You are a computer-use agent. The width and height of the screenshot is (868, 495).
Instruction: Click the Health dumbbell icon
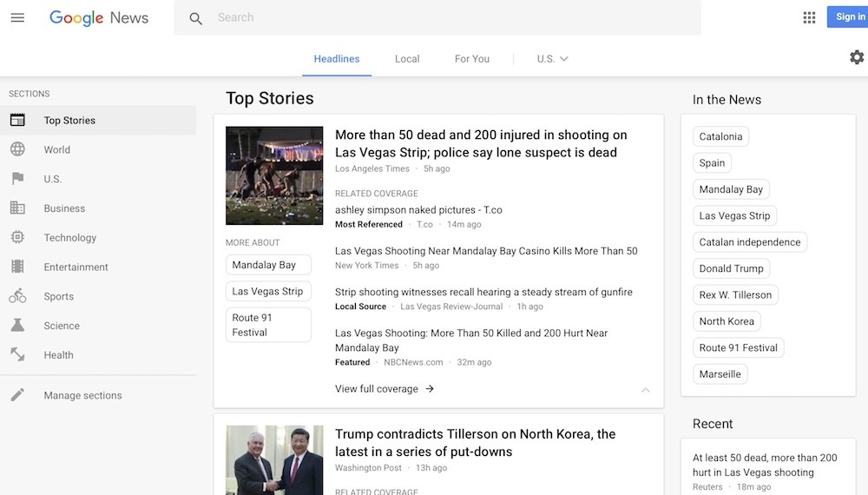tap(17, 353)
